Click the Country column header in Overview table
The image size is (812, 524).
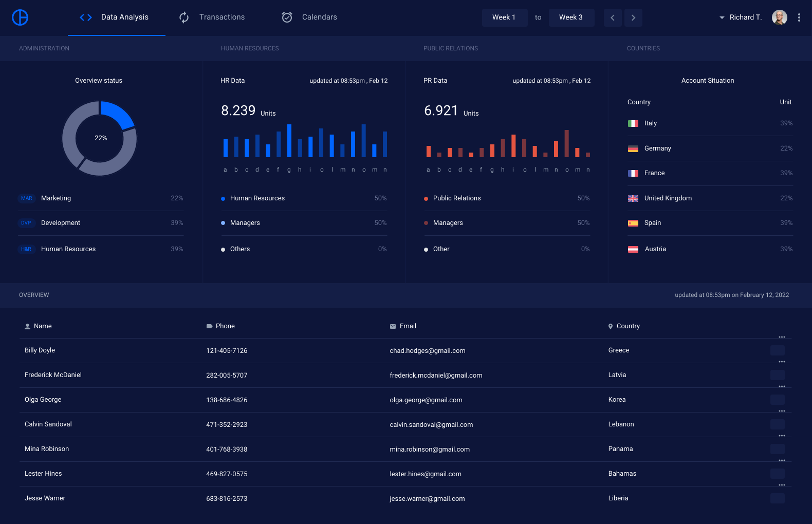click(x=624, y=326)
